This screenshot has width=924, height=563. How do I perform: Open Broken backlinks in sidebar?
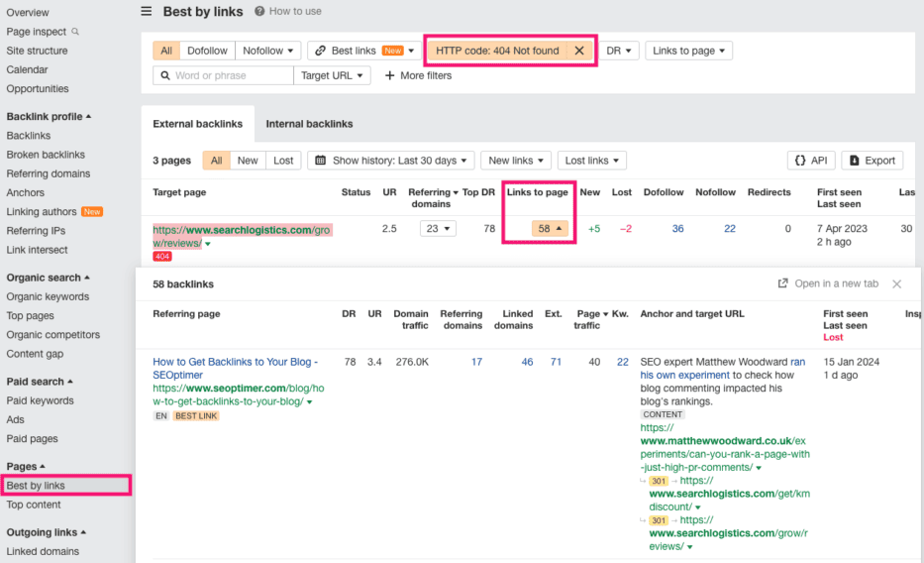46,155
